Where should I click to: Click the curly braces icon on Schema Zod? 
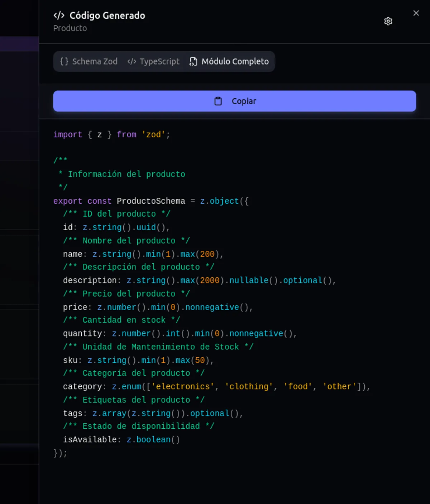point(64,61)
